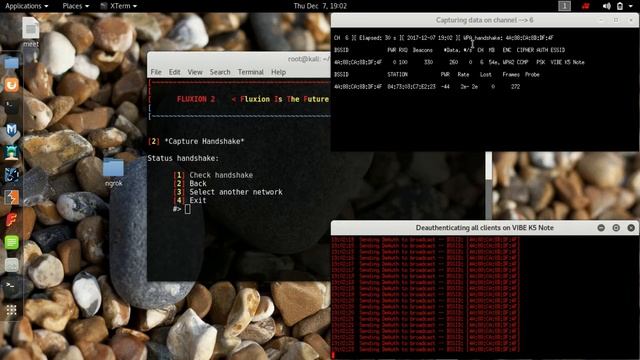This screenshot has width=640, height=360.
Task: Click the Frames value 272 in capture window
Action: [x=515, y=87]
